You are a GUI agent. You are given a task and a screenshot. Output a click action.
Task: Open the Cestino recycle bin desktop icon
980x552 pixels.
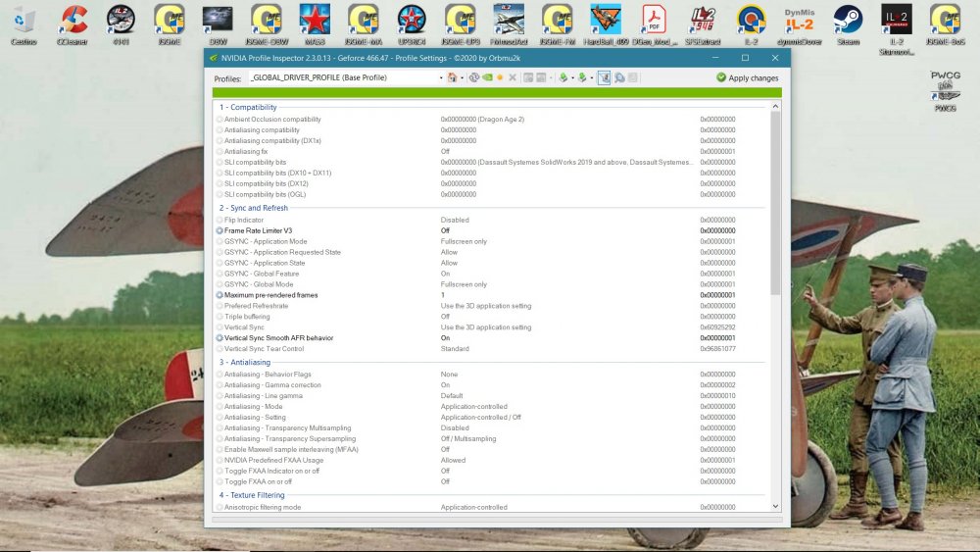click(24, 25)
